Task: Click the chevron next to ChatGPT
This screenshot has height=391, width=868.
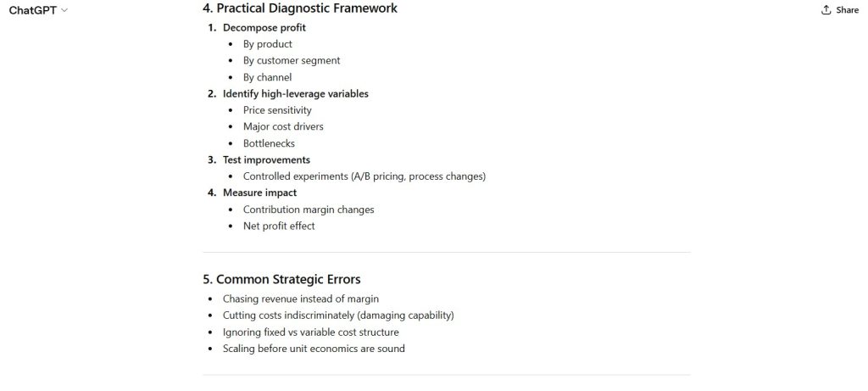Action: (64, 10)
